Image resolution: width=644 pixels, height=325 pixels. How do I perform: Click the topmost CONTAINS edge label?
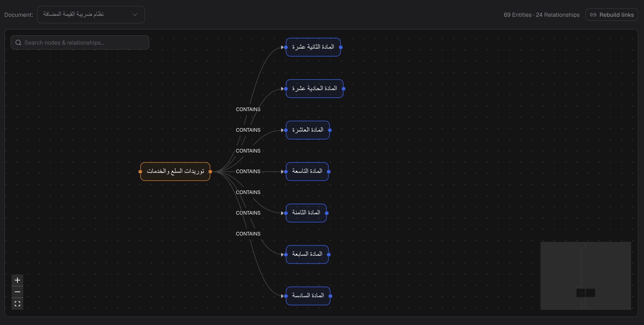[248, 109]
